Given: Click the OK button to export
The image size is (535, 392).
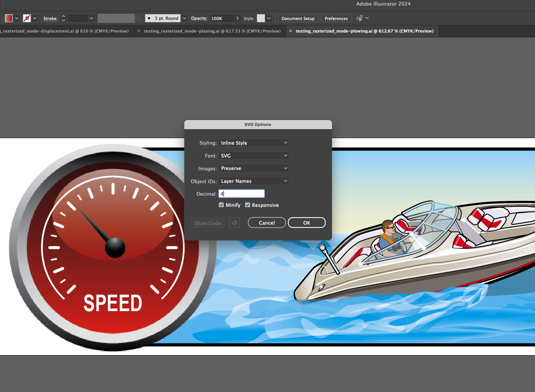Looking at the screenshot, I should [306, 222].
